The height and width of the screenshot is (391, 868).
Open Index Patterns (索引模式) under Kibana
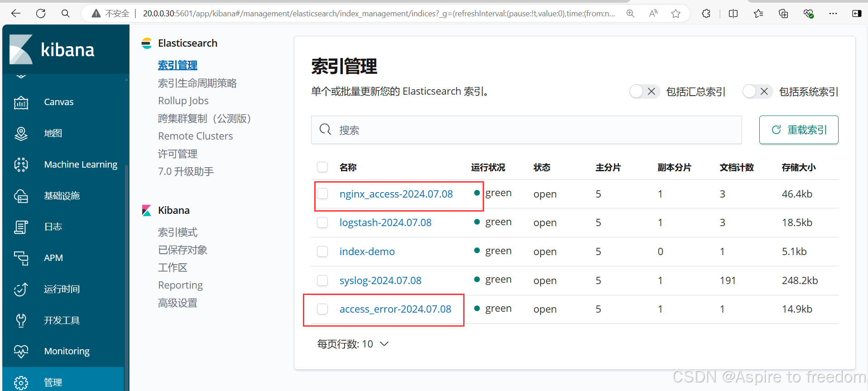(177, 232)
